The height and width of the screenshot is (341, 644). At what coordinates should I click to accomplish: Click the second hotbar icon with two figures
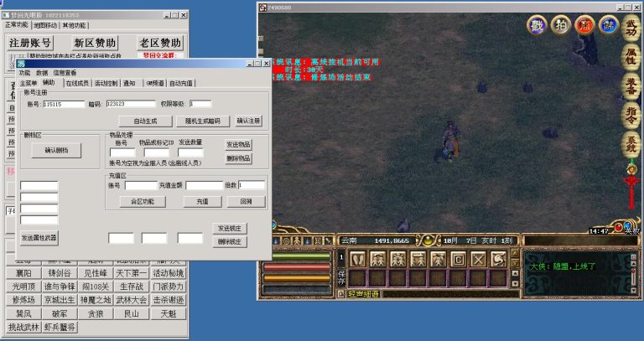coord(377,259)
